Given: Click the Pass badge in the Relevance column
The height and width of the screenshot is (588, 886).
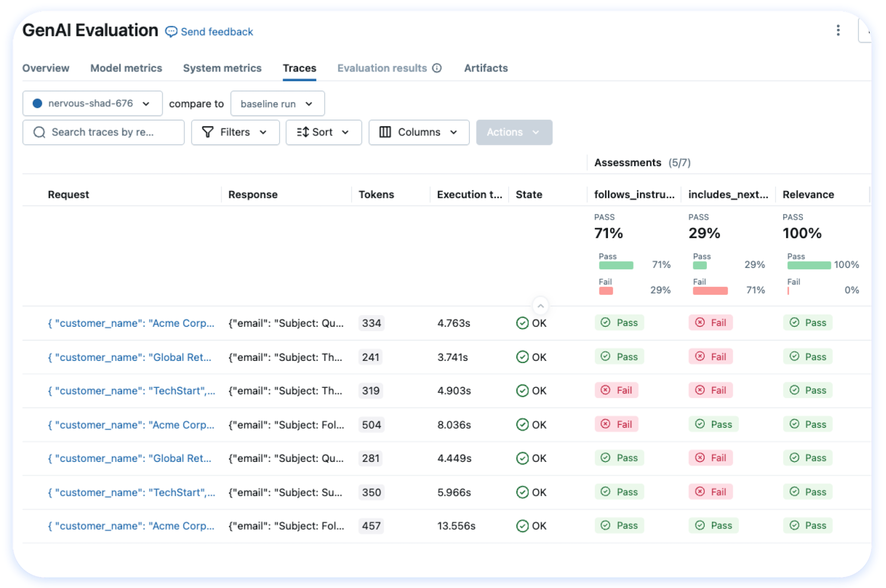Looking at the screenshot, I should (808, 323).
